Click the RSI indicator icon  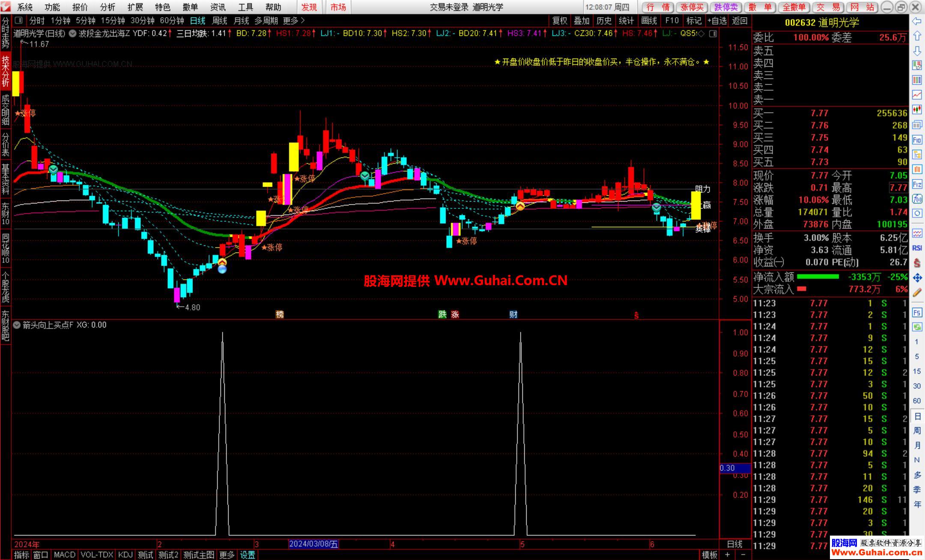point(917,248)
